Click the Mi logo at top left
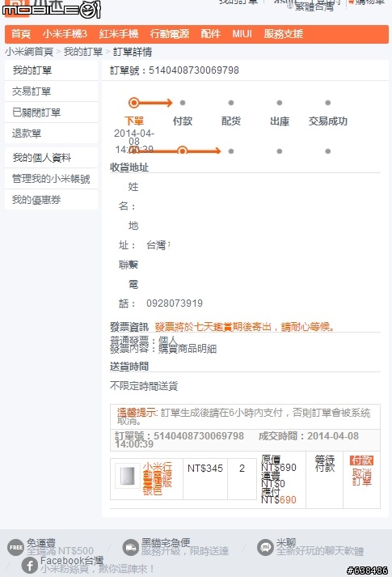Image resolution: width=392 pixels, height=577 pixels. tap(16, 8)
